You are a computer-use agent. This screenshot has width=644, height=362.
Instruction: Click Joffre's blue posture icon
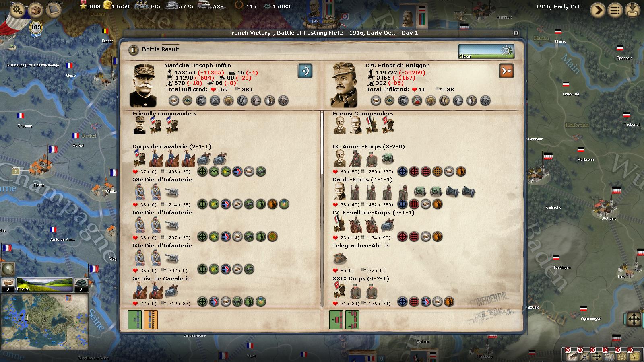(305, 71)
